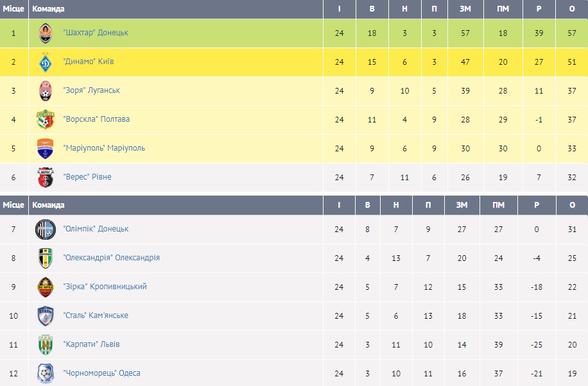Open the "Зірка" Кропивницький team page
Viewport: 588px width, 386px height.
105,287
